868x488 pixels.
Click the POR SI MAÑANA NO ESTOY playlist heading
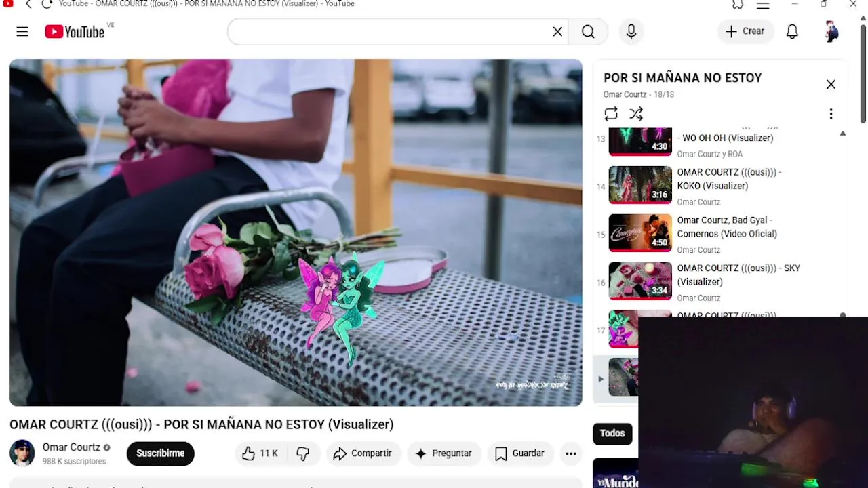coord(683,78)
